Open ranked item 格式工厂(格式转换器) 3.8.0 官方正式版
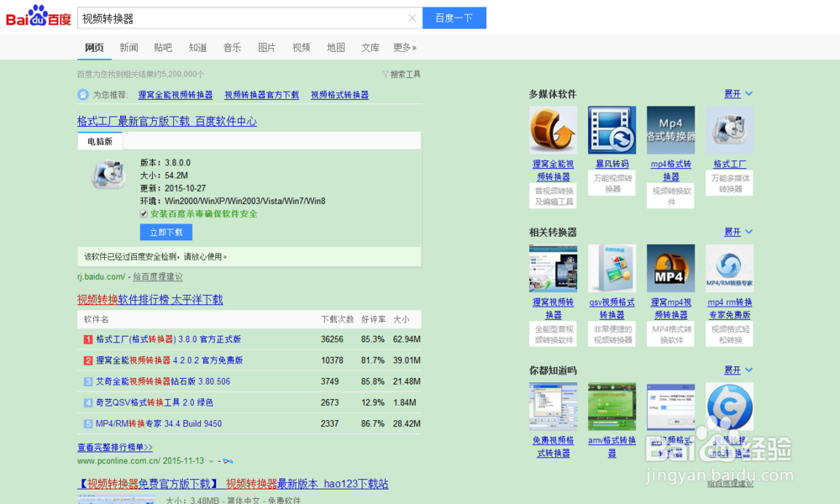This screenshot has width=840, height=504. coord(168,339)
